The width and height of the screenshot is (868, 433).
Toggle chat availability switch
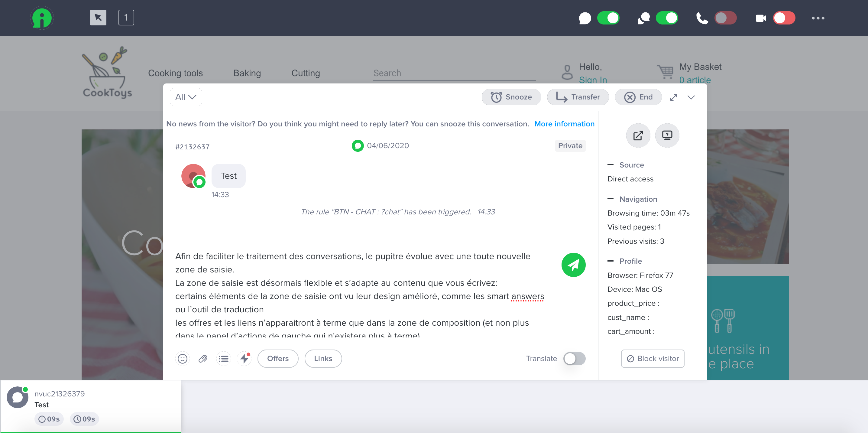608,18
